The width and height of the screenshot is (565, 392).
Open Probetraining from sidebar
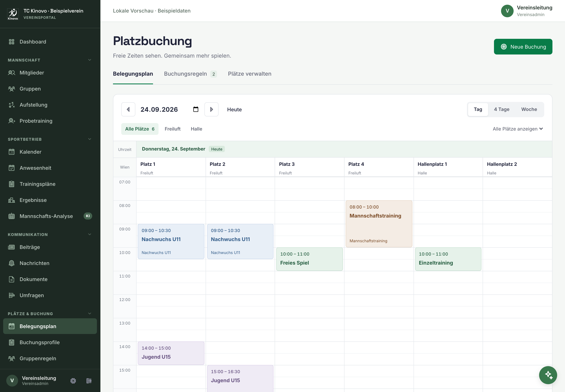coord(50,121)
